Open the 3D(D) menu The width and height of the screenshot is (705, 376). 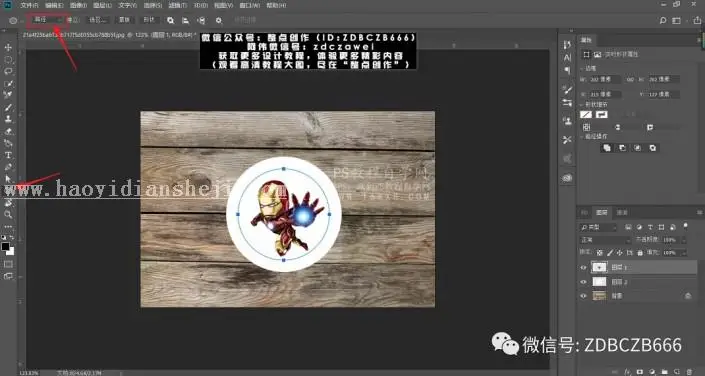(201, 5)
